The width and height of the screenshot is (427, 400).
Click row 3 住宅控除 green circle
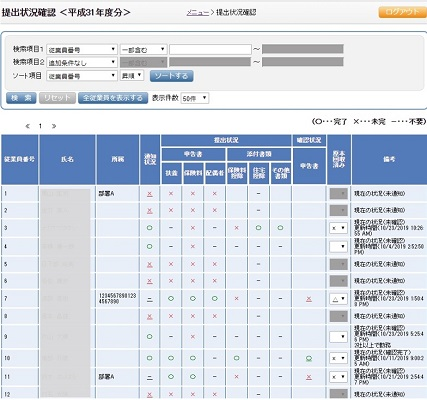coord(258,228)
